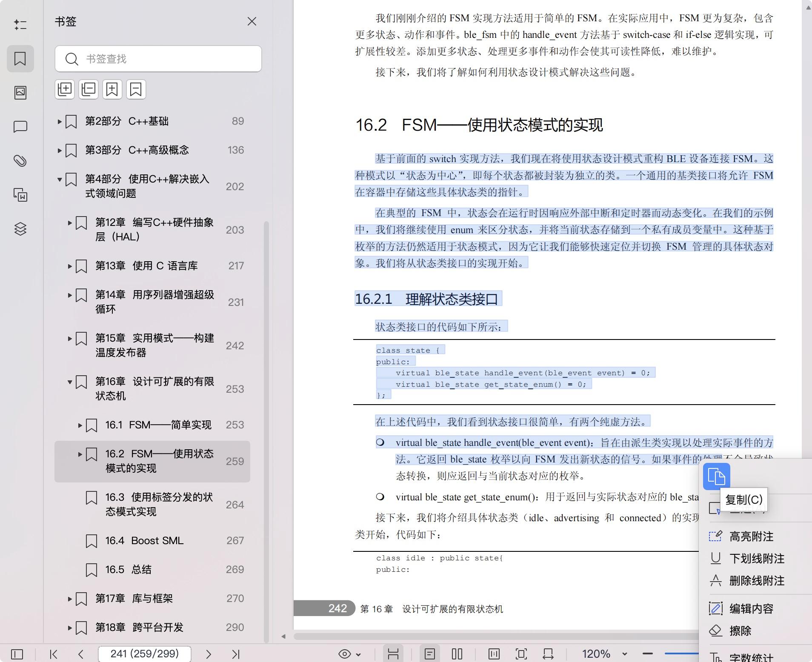This screenshot has height=662, width=812.
Task: Select 第15章 实用模式——构建温度发布器 bookmark
Action: point(154,345)
